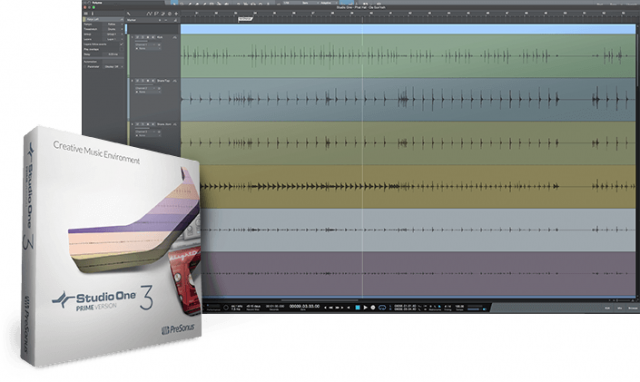640x382 pixels.
Task: Record-arm the Kick track
Action: pos(148,37)
